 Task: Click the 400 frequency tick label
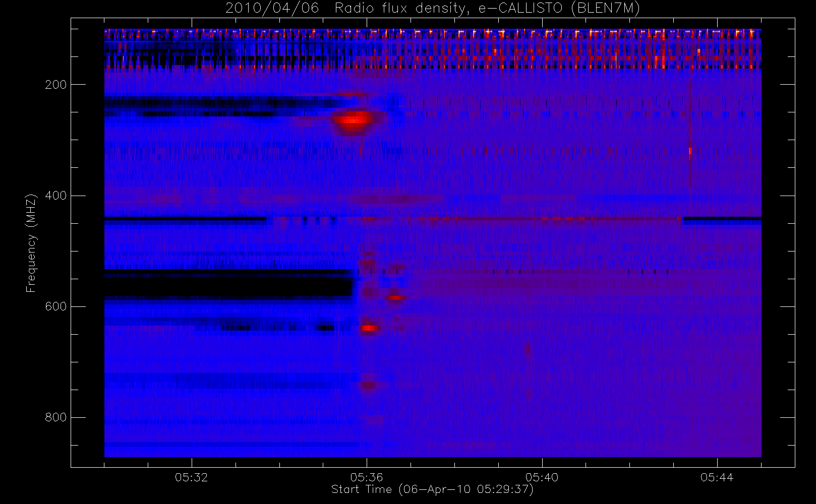coord(55,196)
